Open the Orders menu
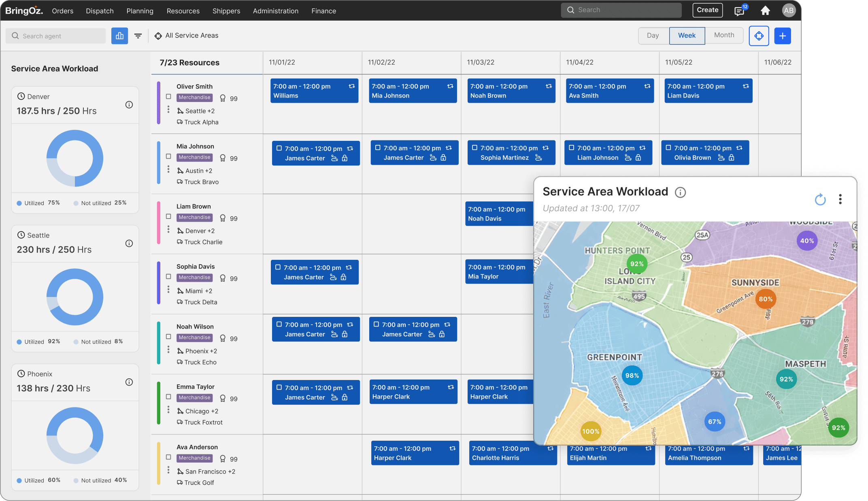Image resolution: width=868 pixels, height=501 pixels. [63, 11]
